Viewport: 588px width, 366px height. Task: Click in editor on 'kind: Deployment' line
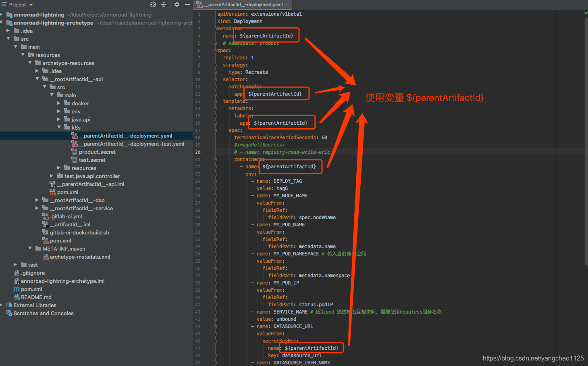coord(239,21)
